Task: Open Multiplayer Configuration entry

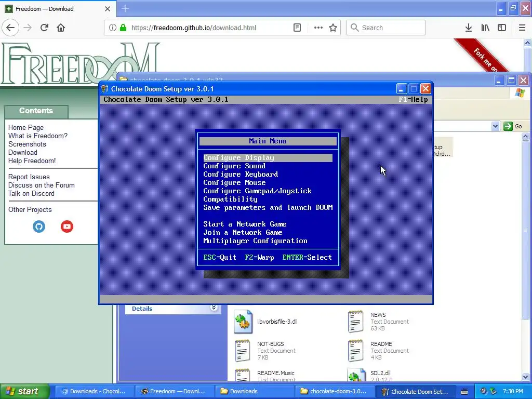Action: [255, 241]
